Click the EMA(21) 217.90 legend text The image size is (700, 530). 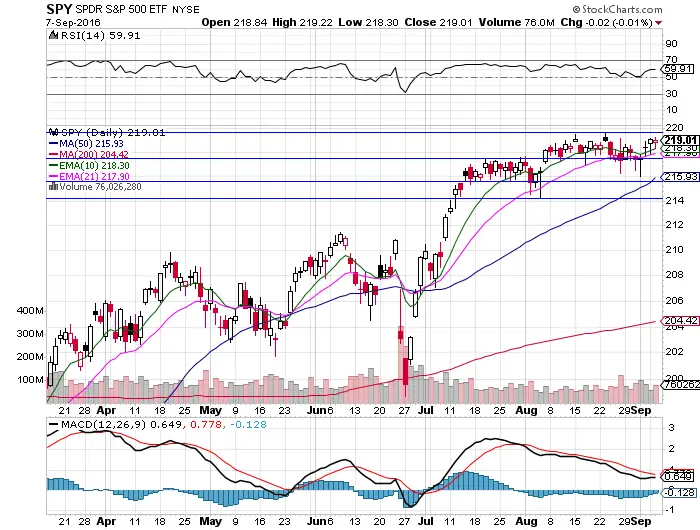pyautogui.click(x=94, y=176)
